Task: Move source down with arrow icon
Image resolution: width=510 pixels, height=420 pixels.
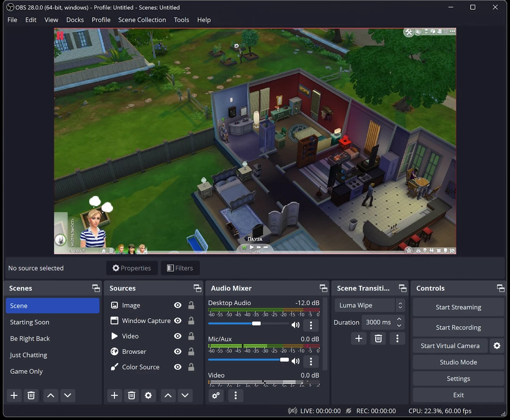Action: click(185, 395)
